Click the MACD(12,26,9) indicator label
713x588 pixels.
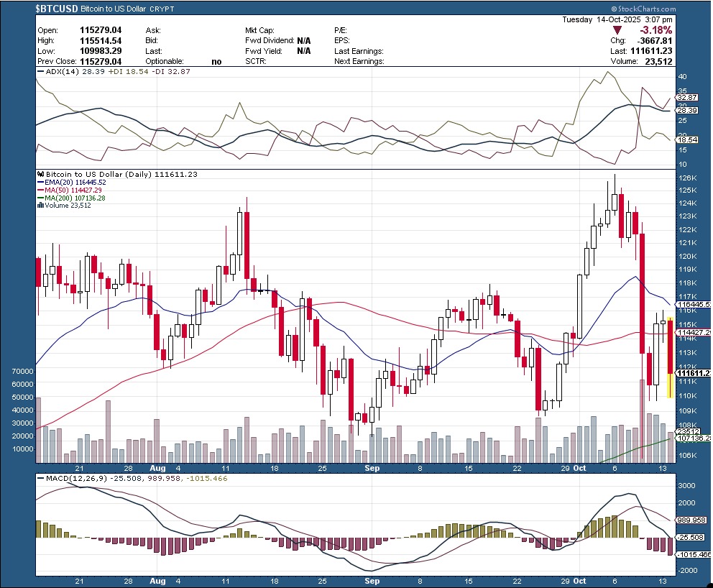66,478
